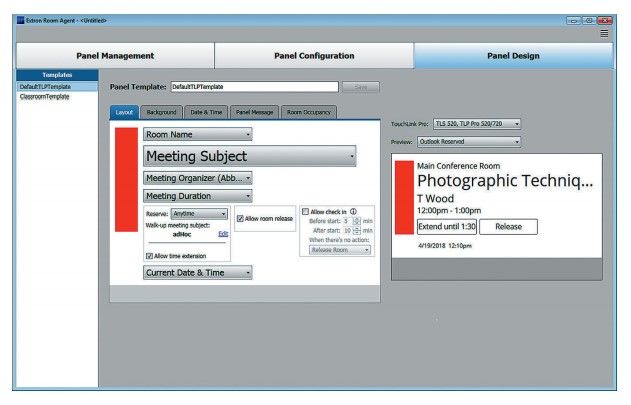
Task: Click the Panel Template name field
Action: tap(254, 87)
